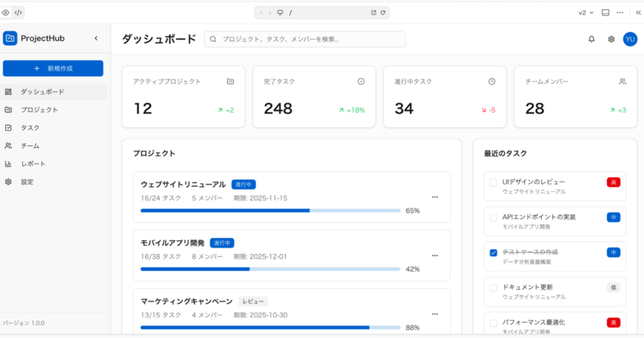Image resolution: width=644 pixels, height=338 pixels.
Task: Click the 42% progress bar
Action: [270, 269]
